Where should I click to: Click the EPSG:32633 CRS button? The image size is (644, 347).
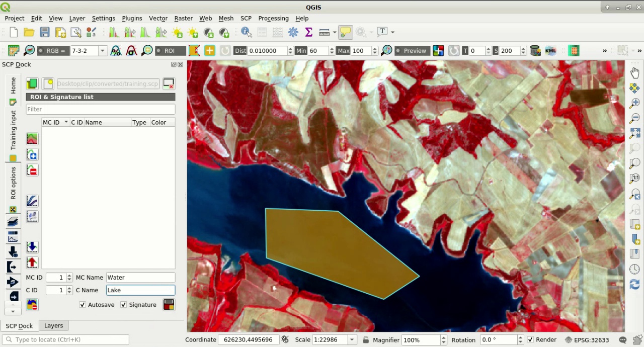tap(587, 340)
